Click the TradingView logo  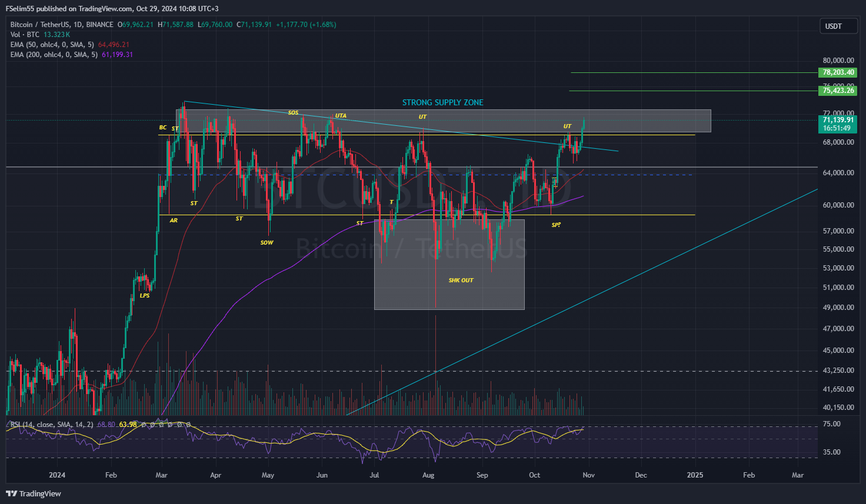tap(34, 493)
